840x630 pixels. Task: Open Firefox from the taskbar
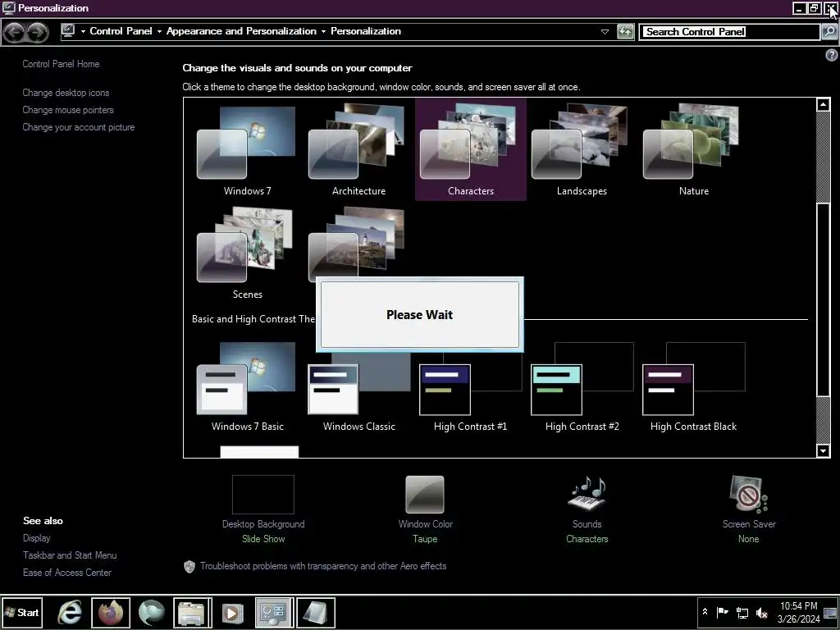coord(111,612)
